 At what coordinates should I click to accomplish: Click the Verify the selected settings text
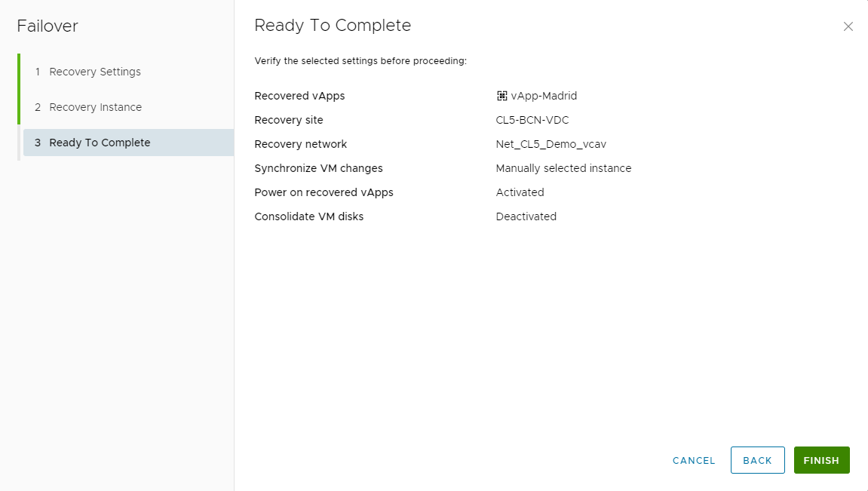tap(360, 61)
